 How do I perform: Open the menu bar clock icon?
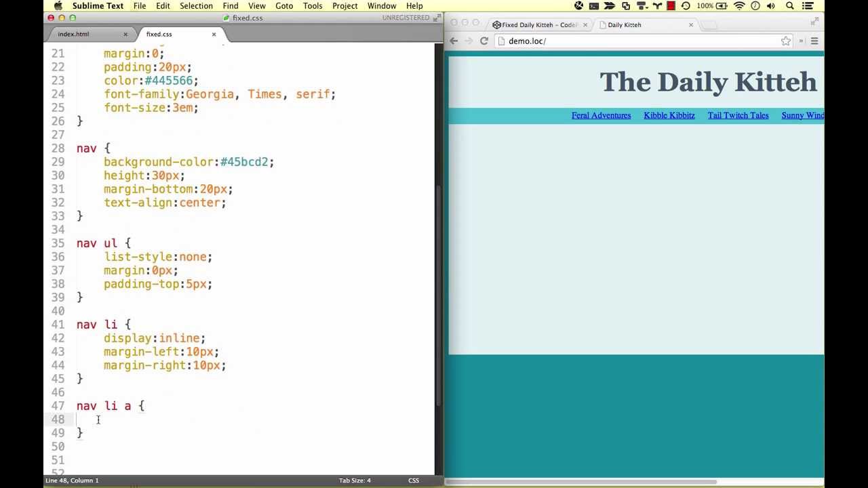click(x=755, y=6)
